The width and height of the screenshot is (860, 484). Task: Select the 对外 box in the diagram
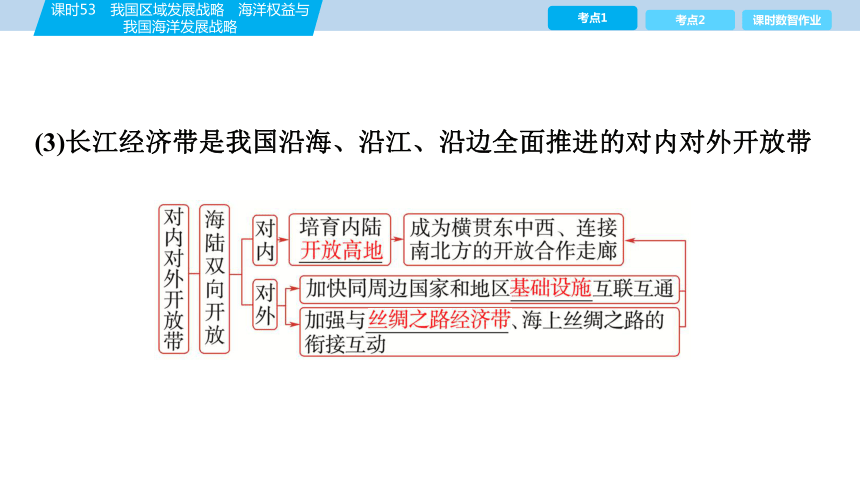coord(265,305)
